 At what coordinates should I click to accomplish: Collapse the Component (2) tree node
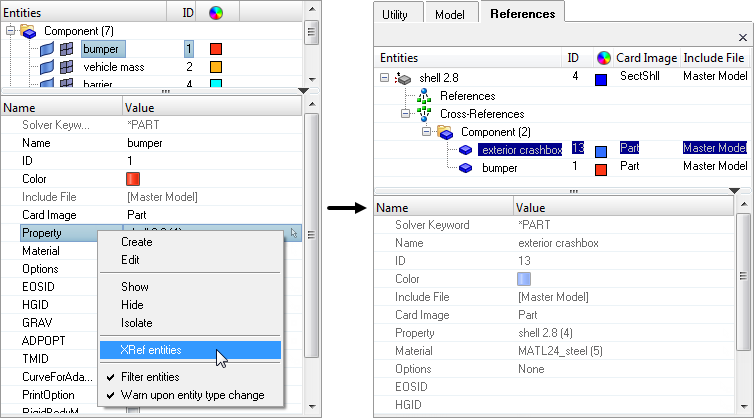click(427, 132)
